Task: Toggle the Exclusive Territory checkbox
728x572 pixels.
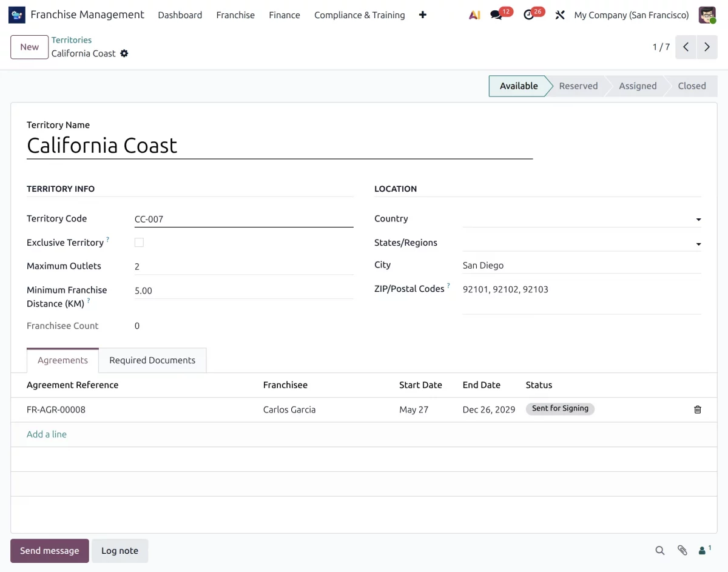Action: [x=139, y=243]
